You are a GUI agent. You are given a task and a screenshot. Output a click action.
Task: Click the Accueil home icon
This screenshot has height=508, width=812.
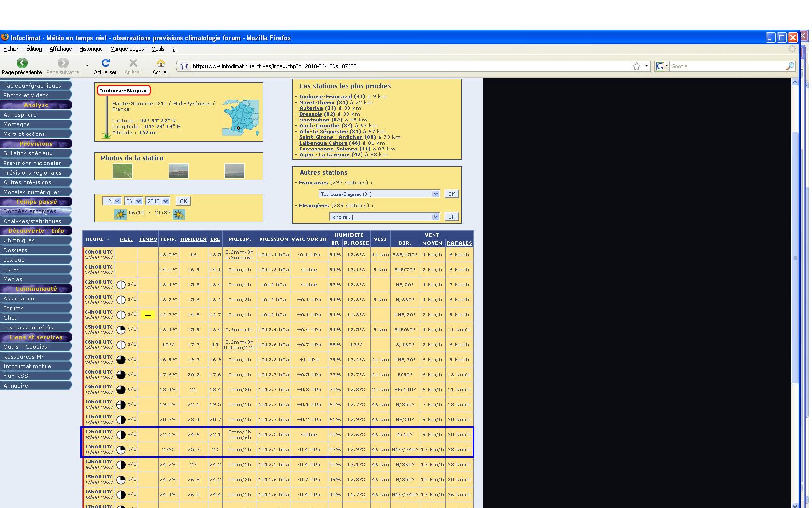(160, 63)
